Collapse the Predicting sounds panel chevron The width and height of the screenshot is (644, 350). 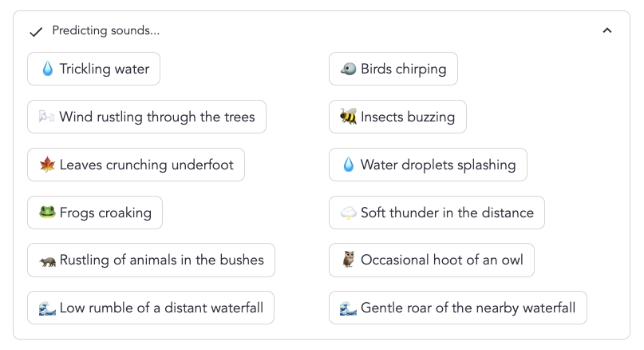[606, 31]
